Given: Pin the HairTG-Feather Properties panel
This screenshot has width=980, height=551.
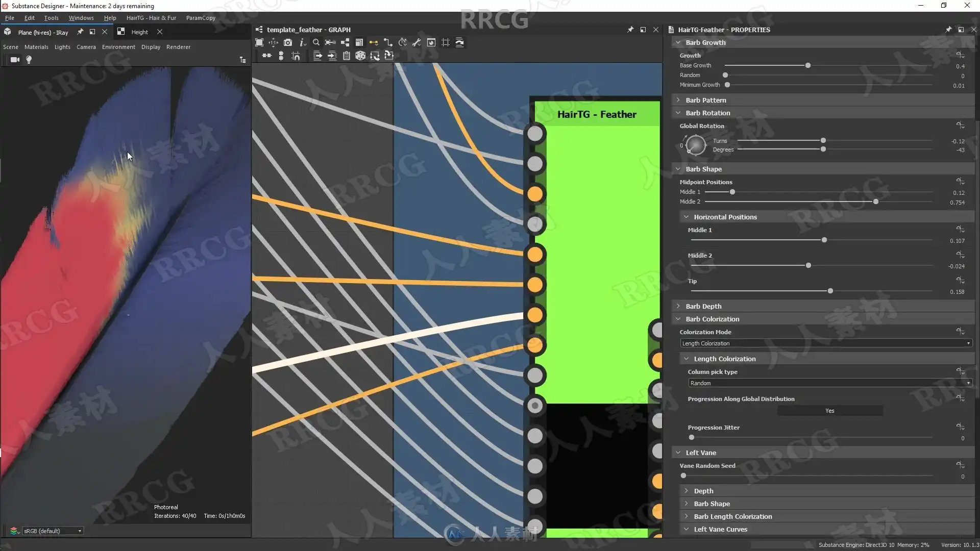Looking at the screenshot, I should (x=948, y=30).
